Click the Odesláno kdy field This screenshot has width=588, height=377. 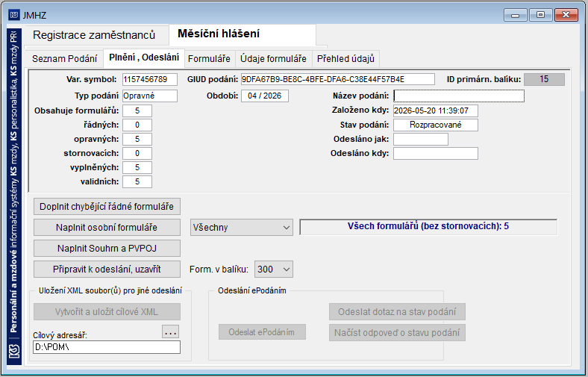(x=436, y=154)
